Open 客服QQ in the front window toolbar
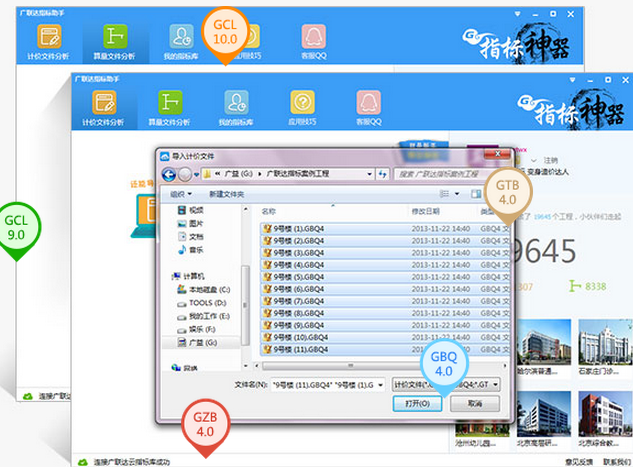 (368, 108)
